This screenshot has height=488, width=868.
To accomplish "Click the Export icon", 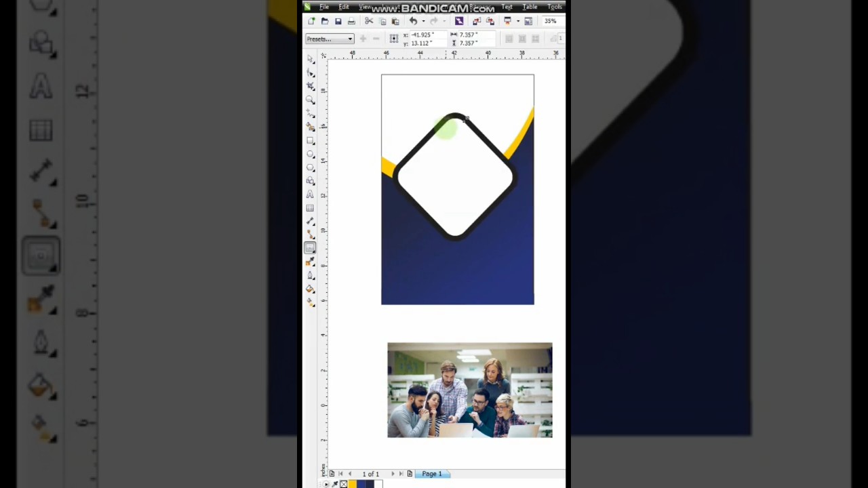I will click(490, 22).
